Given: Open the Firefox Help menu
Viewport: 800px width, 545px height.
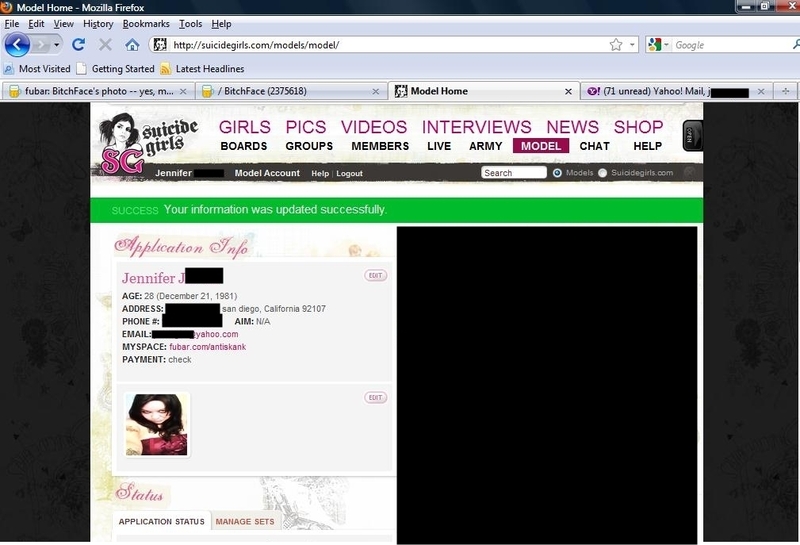Looking at the screenshot, I should pyautogui.click(x=221, y=23).
